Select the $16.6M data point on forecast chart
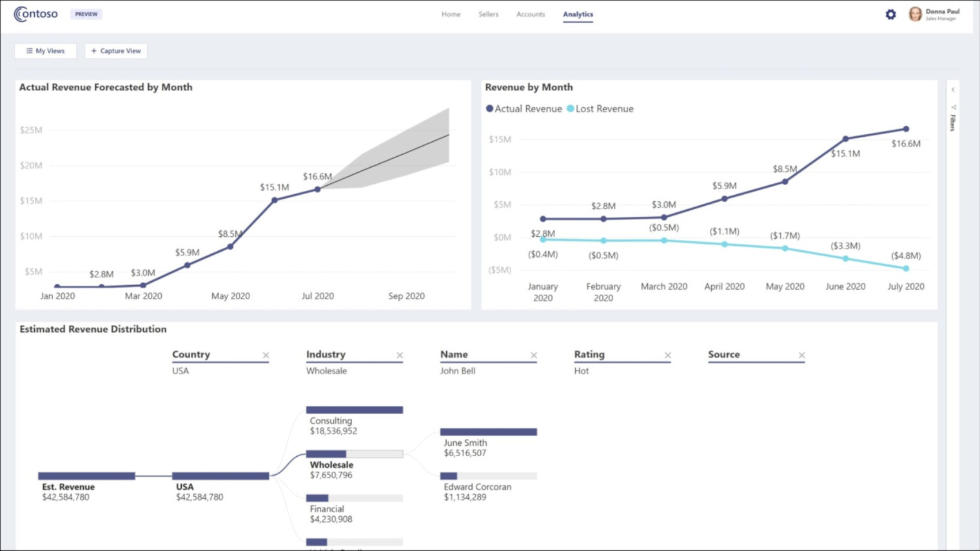 click(317, 189)
